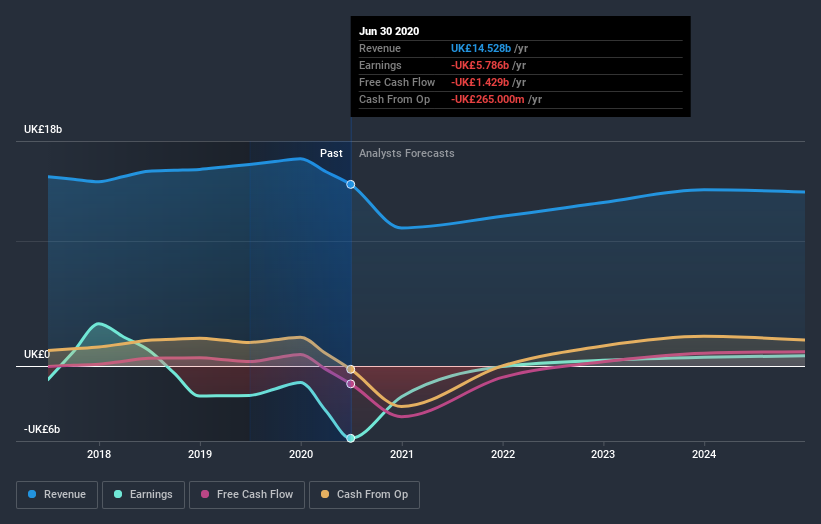The image size is (821, 524).
Task: Toggle the Cash From Op legend button
Action: point(364,495)
